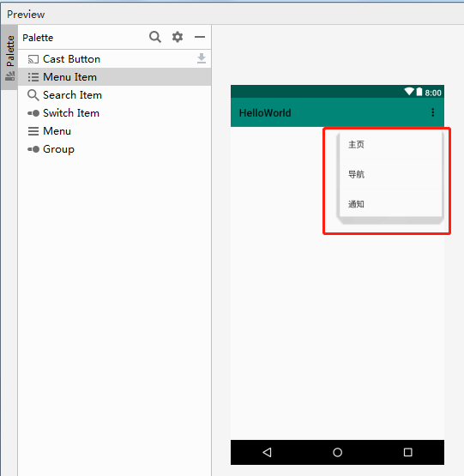The height and width of the screenshot is (476, 464).
Task: Click the 主页 menu entry
Action: [x=390, y=144]
